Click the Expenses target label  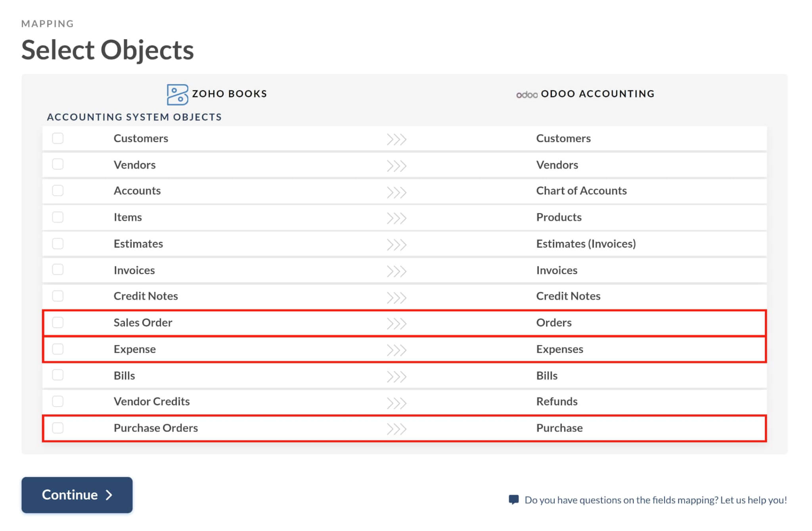pyautogui.click(x=560, y=349)
